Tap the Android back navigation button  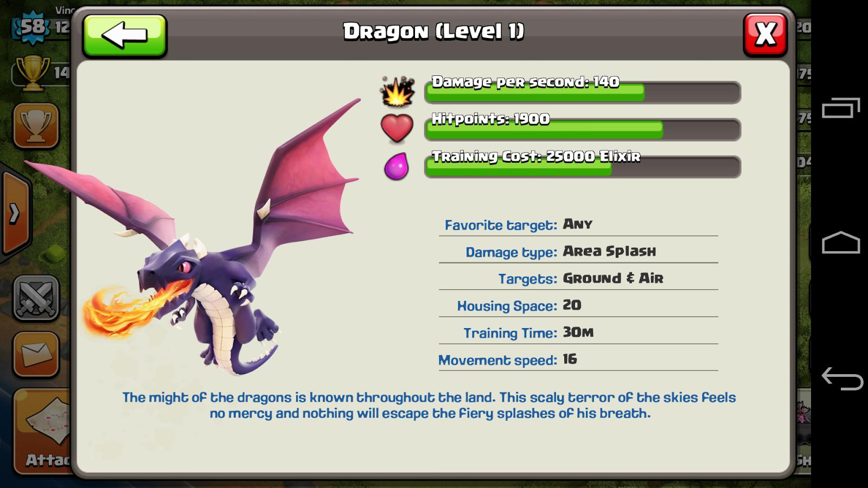click(x=842, y=378)
